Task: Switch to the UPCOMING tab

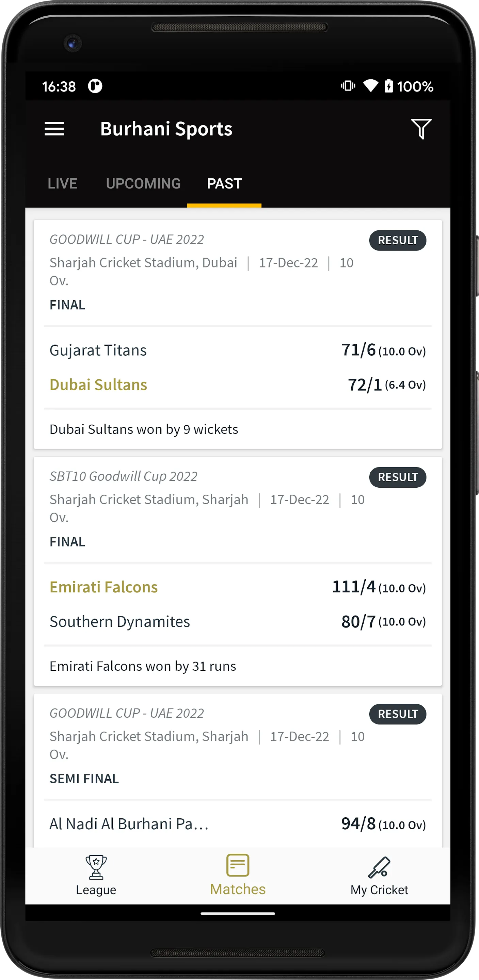Action: pos(143,184)
